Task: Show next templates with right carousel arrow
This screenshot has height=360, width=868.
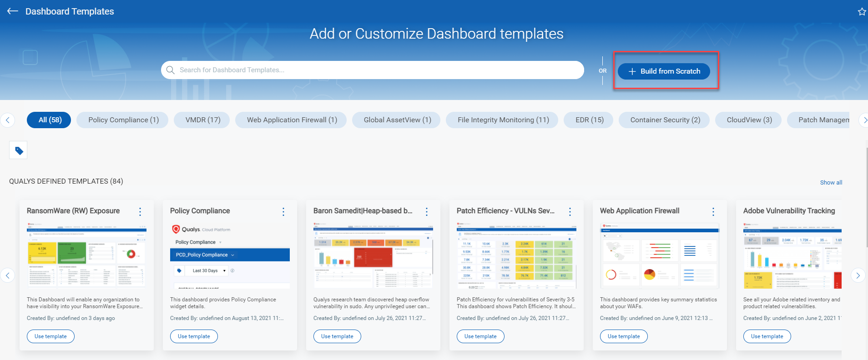Action: click(858, 275)
